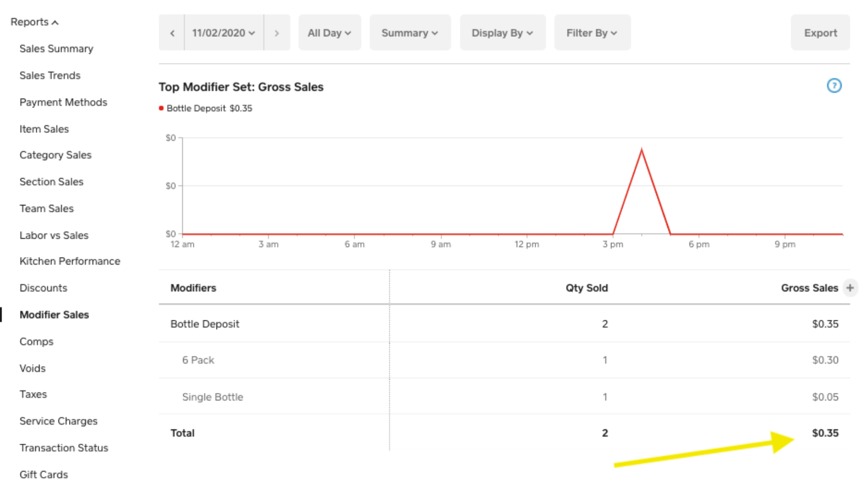Click the plus icon beside Gross Sales
Screen dimensions: 868x491
tap(850, 288)
